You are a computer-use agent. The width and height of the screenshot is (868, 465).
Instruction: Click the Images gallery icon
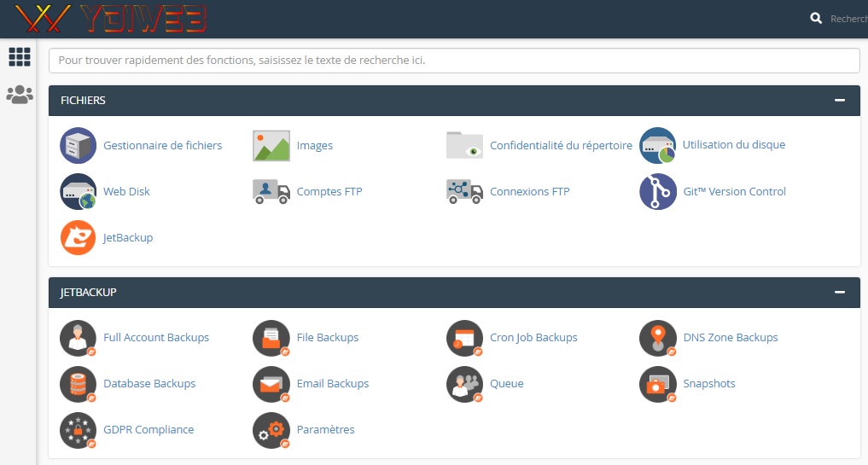coord(271,145)
